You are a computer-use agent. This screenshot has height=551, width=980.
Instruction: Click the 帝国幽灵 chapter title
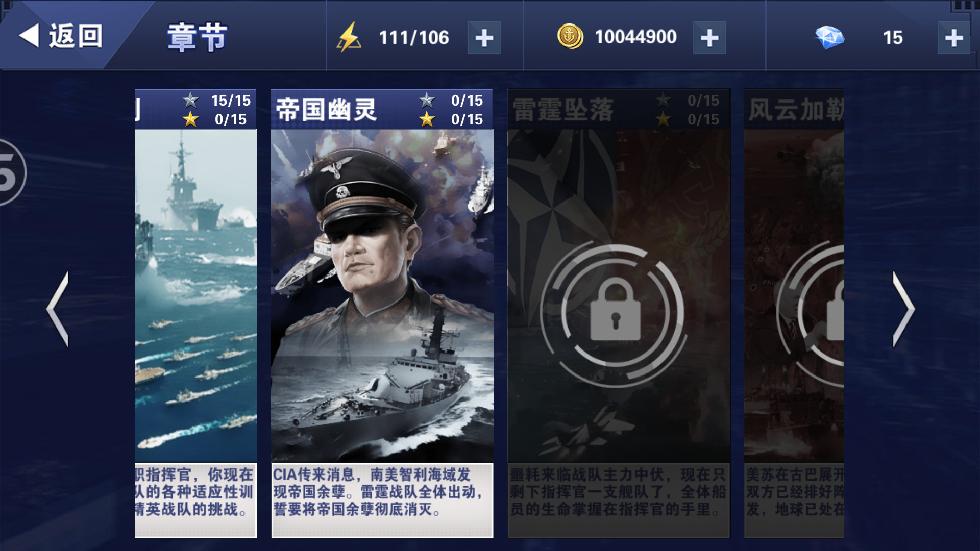click(x=327, y=109)
